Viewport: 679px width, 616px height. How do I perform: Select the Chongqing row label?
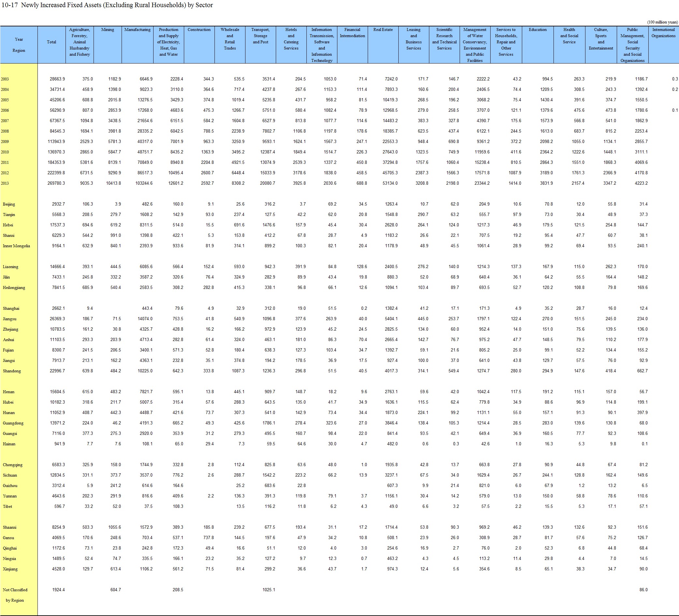pos(12,465)
